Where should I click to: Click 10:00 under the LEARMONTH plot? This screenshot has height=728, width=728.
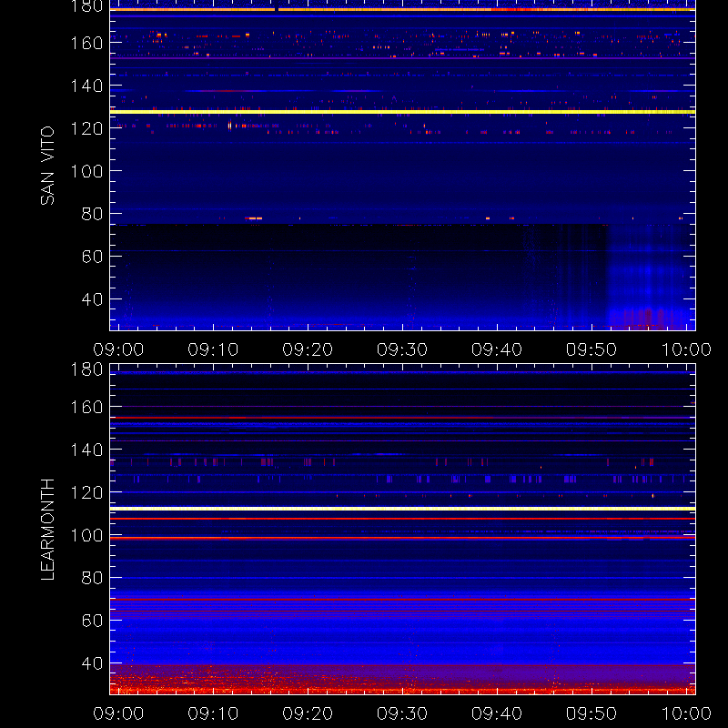686,713
